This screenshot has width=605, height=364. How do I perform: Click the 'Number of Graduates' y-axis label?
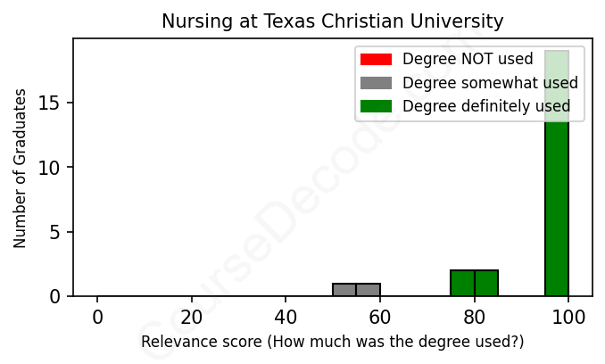click(20, 168)
